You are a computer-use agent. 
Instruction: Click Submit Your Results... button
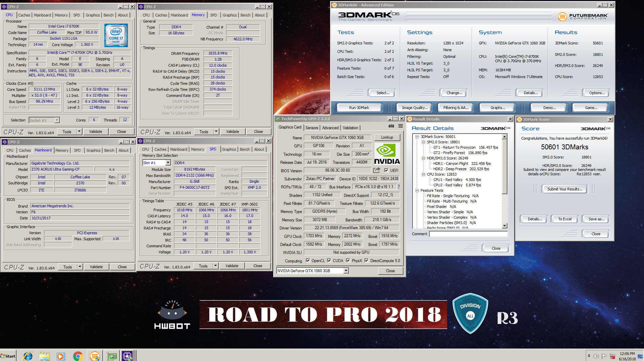565,189
